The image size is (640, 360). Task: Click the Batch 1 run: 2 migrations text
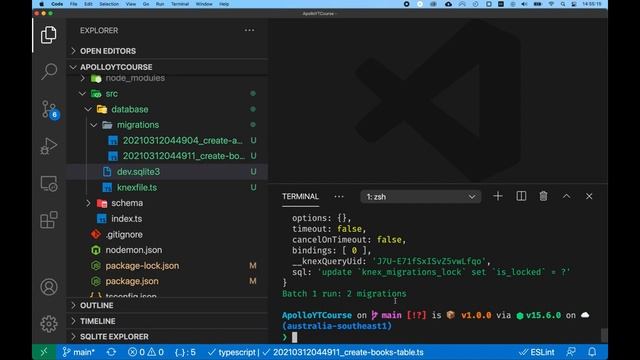click(344, 293)
